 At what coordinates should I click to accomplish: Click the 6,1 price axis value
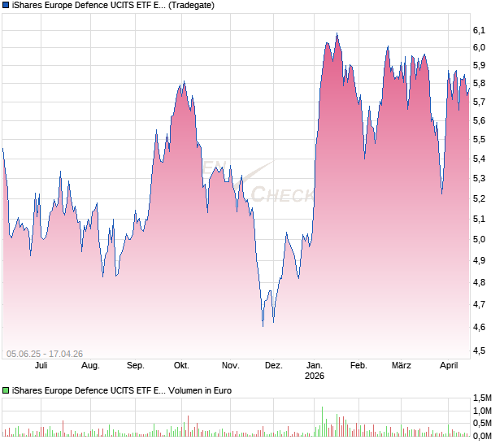click(479, 30)
